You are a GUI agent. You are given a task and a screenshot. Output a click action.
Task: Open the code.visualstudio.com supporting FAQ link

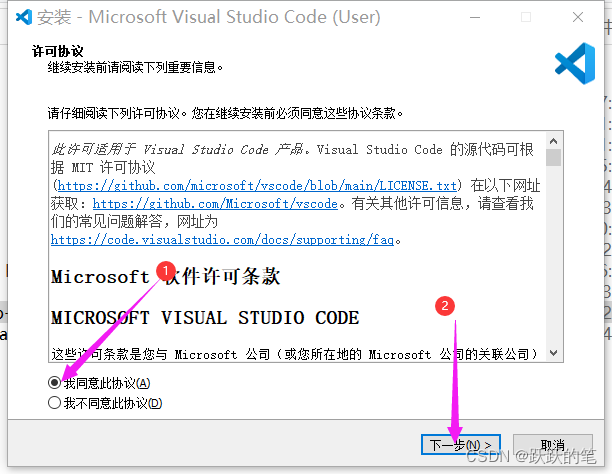222,239
